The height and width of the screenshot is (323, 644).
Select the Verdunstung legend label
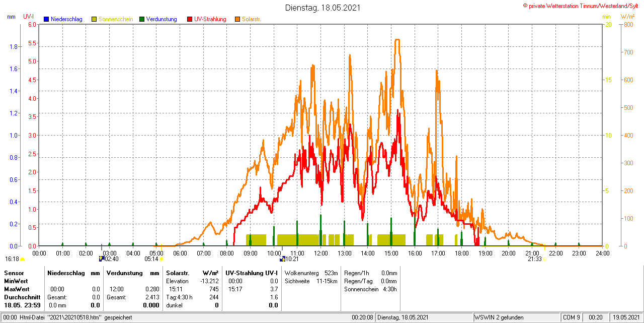pyautogui.click(x=162, y=19)
